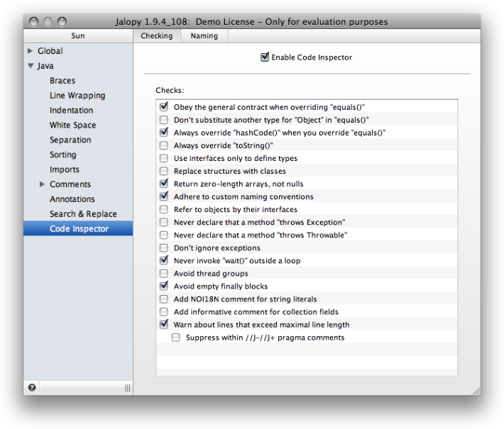The image size is (504, 429).
Task: Select Code Inspector in sidebar
Action: [78, 228]
